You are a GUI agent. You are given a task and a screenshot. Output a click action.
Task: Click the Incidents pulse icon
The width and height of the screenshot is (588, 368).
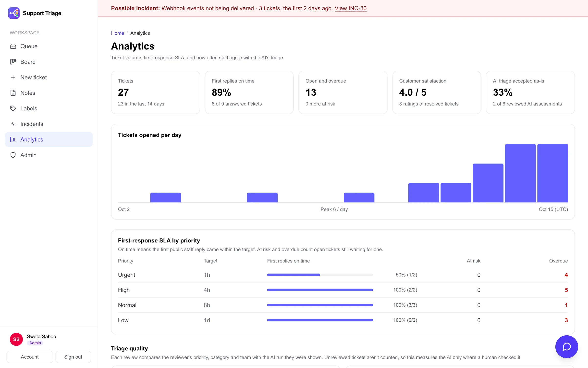pyautogui.click(x=13, y=124)
